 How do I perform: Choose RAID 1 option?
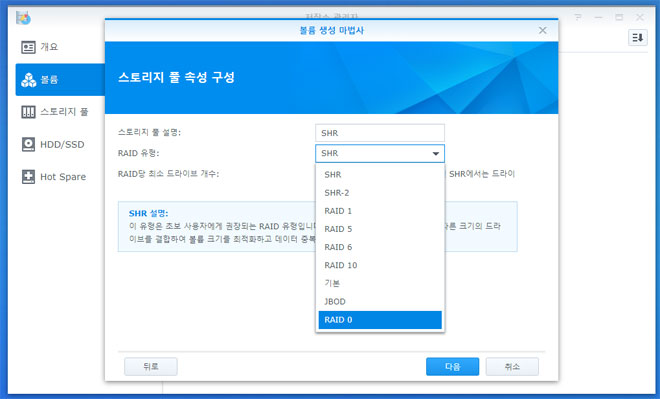[x=380, y=211]
